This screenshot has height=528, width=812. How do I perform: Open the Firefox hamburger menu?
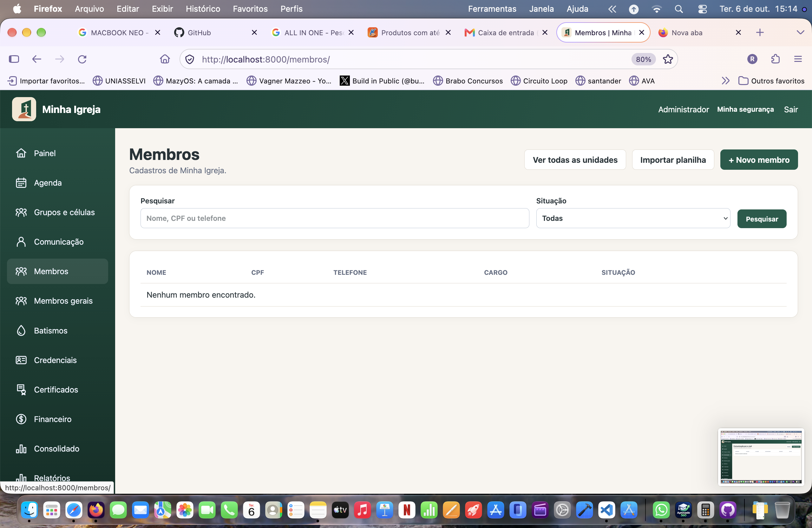(798, 59)
